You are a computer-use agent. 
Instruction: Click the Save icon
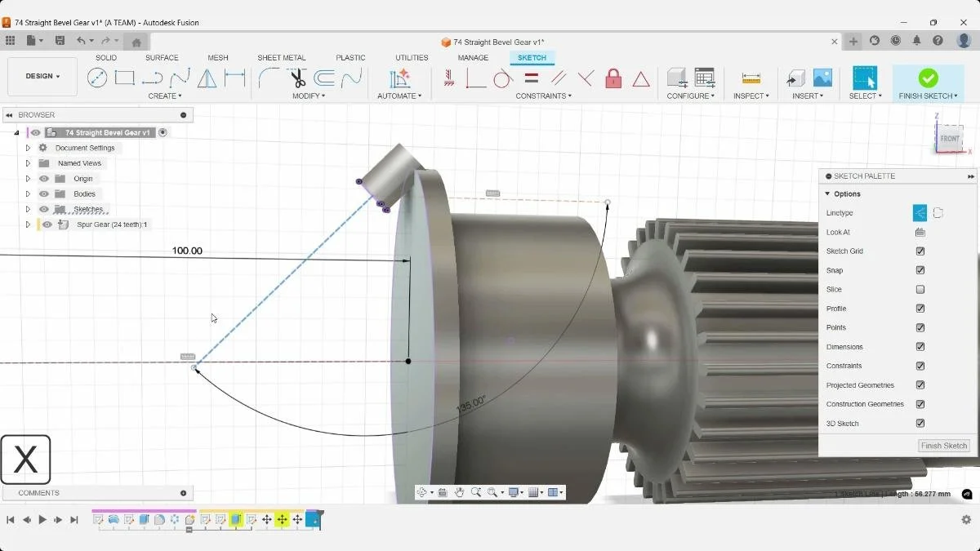[60, 40]
